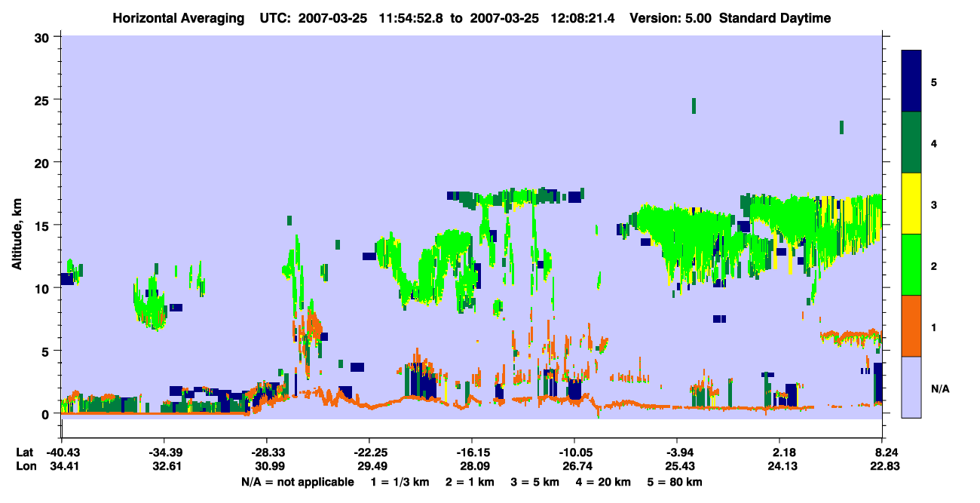Click the color bar label '4'
The height and width of the screenshot is (503, 980).
[934, 143]
